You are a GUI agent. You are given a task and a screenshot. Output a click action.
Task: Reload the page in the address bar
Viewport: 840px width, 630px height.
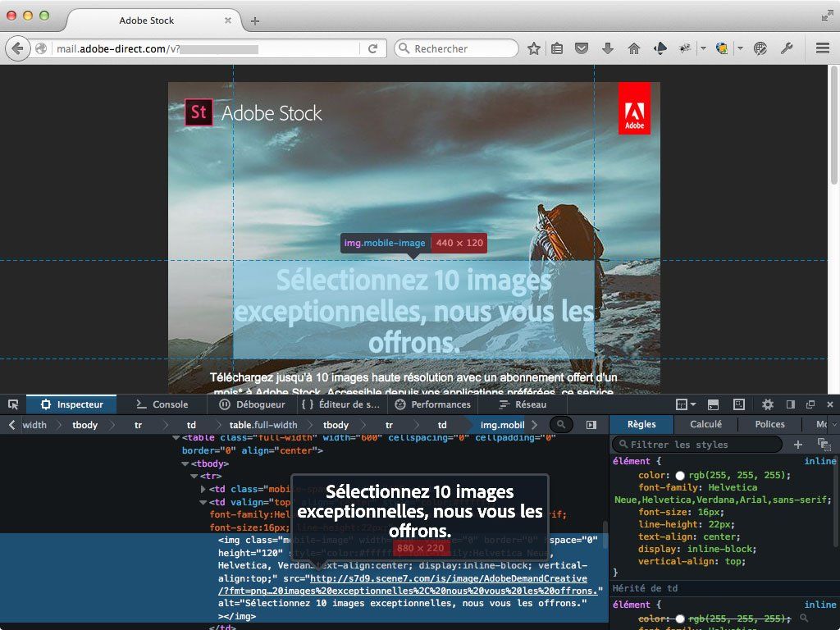[x=372, y=48]
